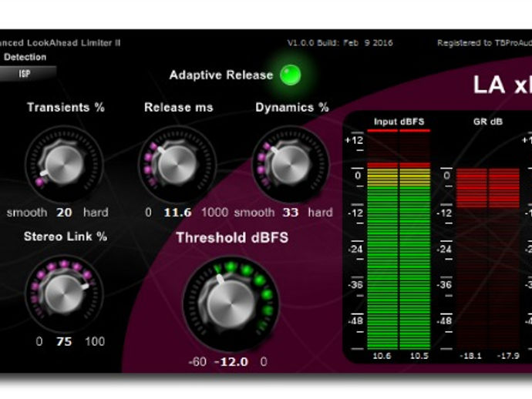
Task: Click the Threshold dBFS knob
Action: click(231, 303)
